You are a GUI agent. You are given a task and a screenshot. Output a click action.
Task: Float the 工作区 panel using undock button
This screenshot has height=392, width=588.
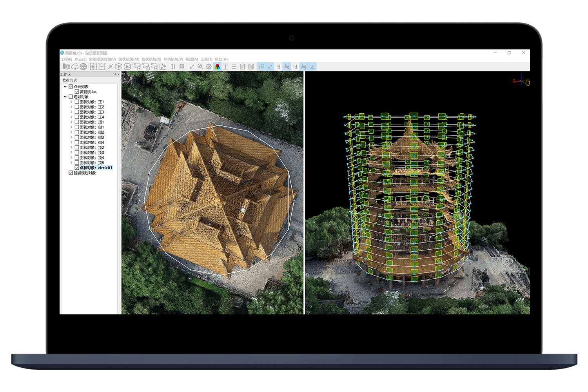coord(115,74)
